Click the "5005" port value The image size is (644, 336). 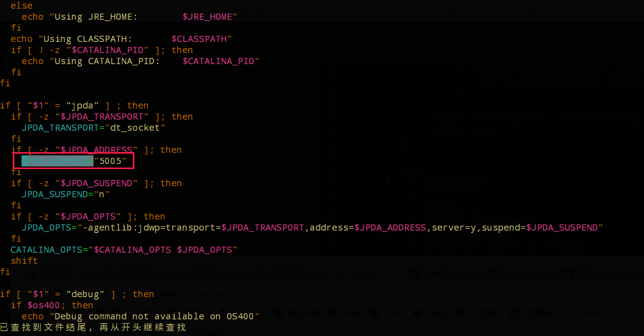click(110, 161)
